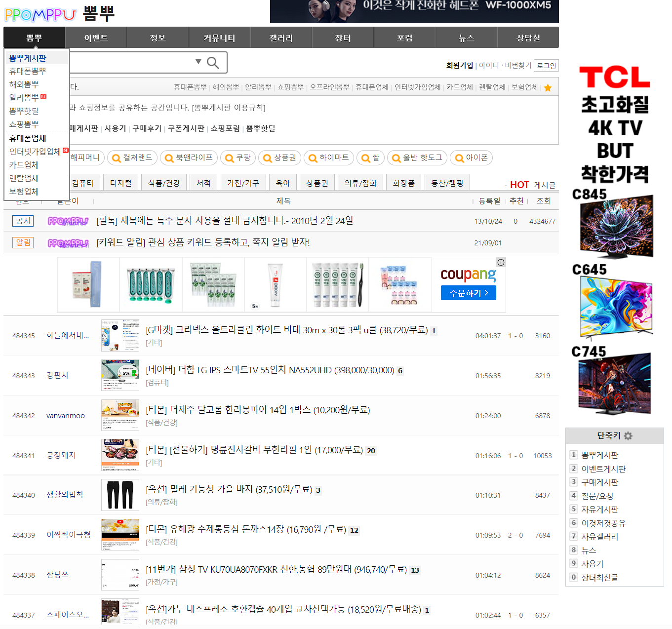Search keyword 상품권 chip
Viewport: 672px width, 629px height.
click(x=279, y=158)
